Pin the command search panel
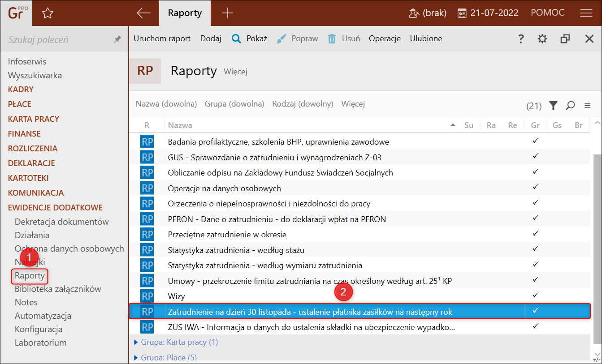Screen dimensions: 602x364 pyautogui.click(x=117, y=39)
